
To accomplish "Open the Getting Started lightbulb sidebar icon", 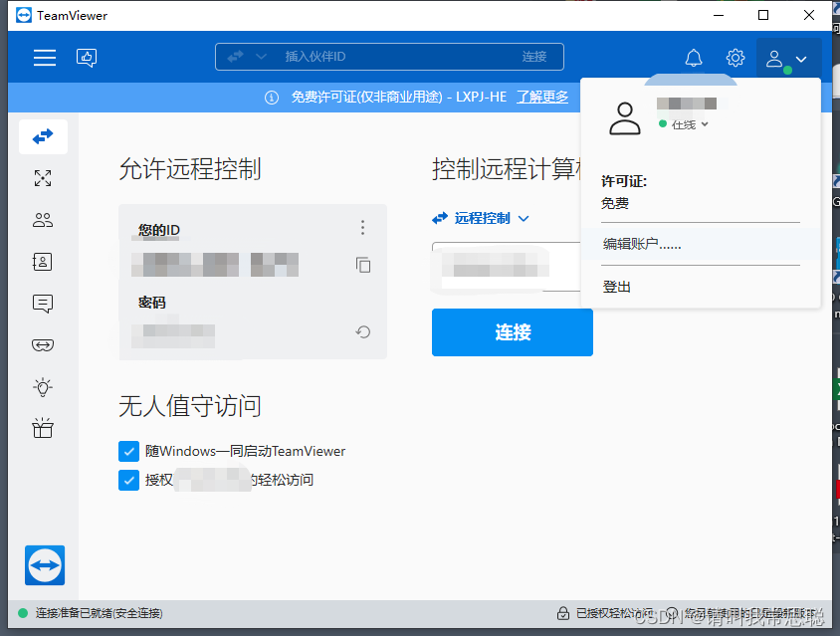I will click(43, 387).
